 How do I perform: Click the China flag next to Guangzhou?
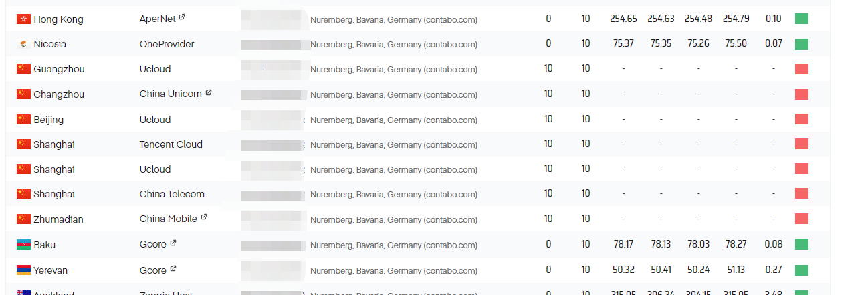[24, 69]
